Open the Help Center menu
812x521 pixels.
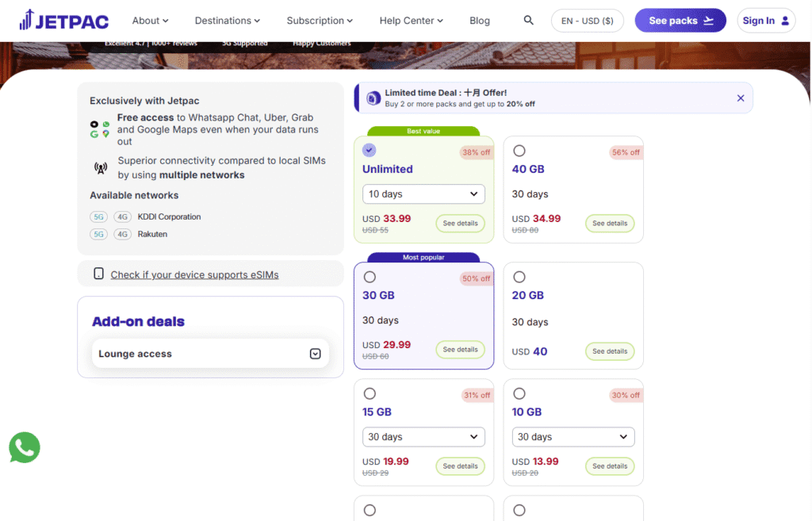(411, 20)
